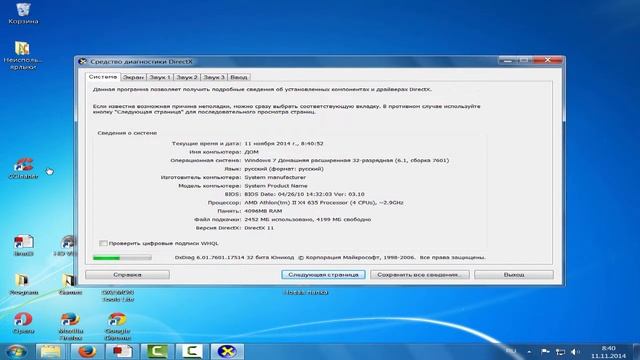Click the Windows 7 operating system value
This screenshot has height=360, width=640.
tap(347, 160)
